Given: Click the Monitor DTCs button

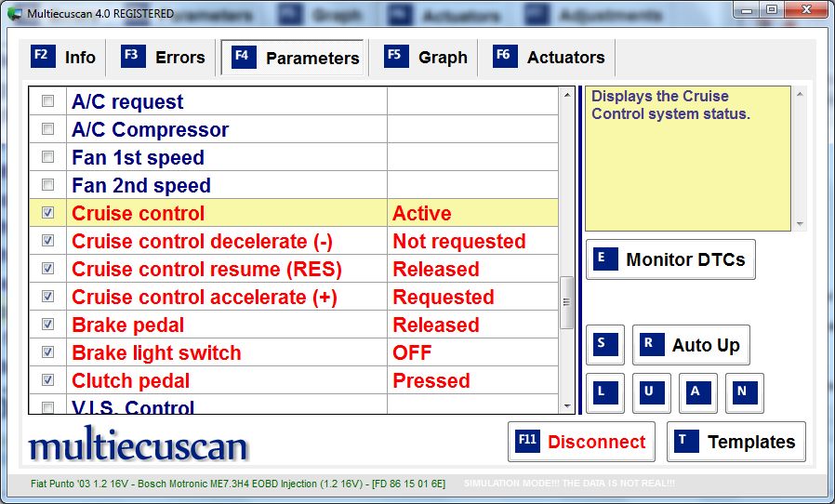Looking at the screenshot, I should tap(670, 259).
